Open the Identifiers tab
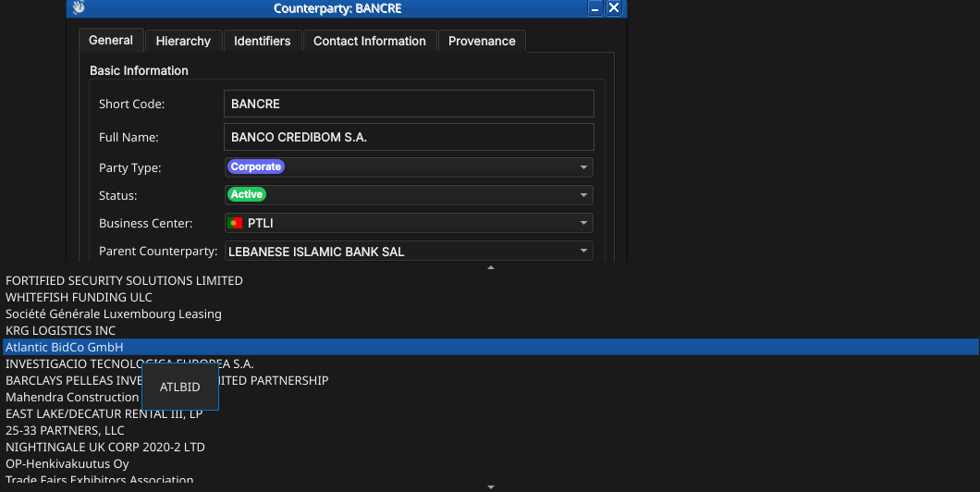Image resolution: width=980 pixels, height=492 pixels. coord(262,42)
